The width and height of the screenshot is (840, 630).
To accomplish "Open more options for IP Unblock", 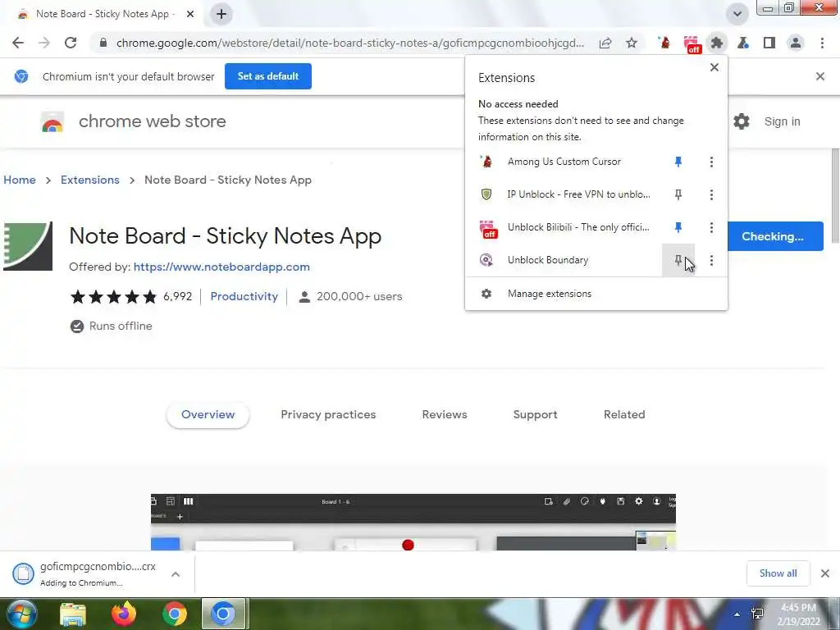I will tap(711, 194).
